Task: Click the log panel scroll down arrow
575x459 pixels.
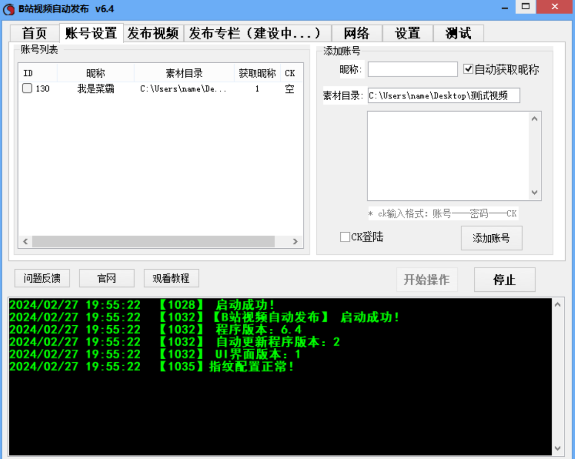Action: pos(558,448)
